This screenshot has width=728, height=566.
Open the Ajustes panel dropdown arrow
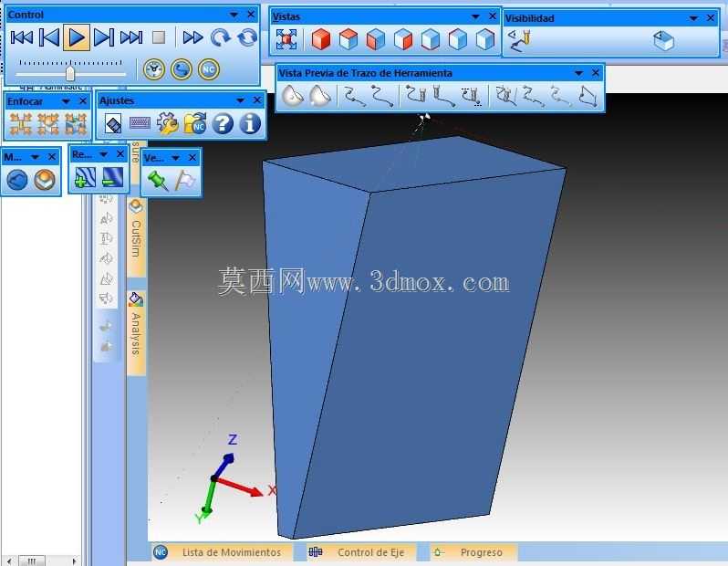240,100
